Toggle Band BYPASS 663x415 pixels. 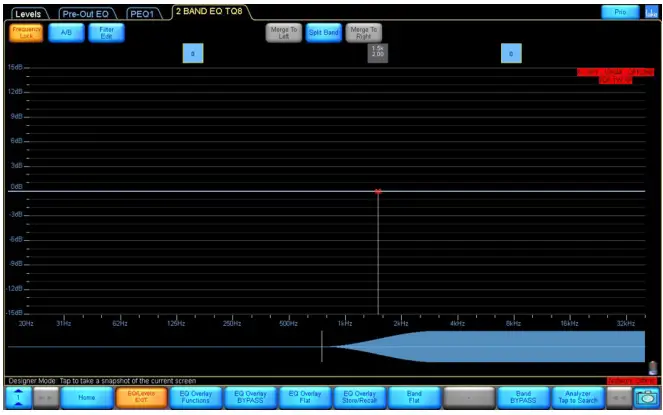pyautogui.click(x=523, y=398)
